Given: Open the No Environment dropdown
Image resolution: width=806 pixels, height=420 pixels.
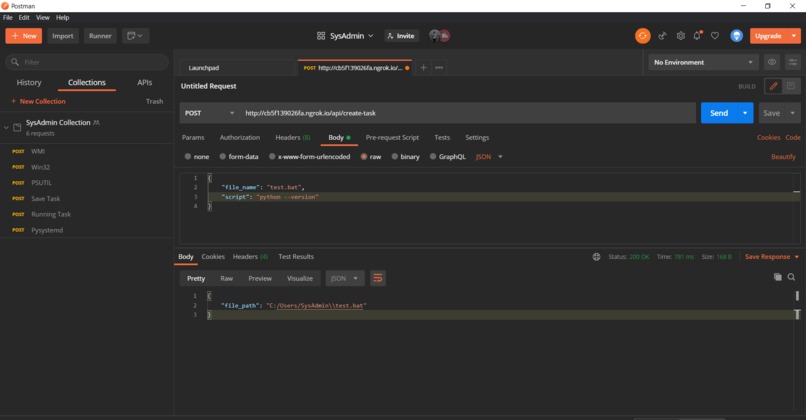Looking at the screenshot, I should [703, 62].
